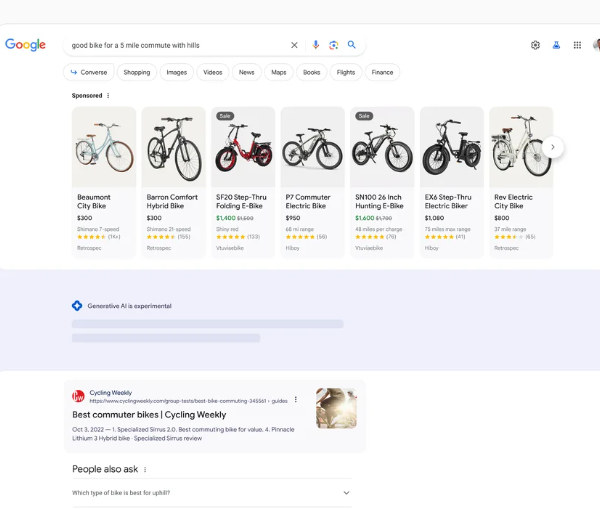Open SN100 26 Inch Hunting E-Bike image
This screenshot has height=509, width=600.
pyautogui.click(x=382, y=147)
